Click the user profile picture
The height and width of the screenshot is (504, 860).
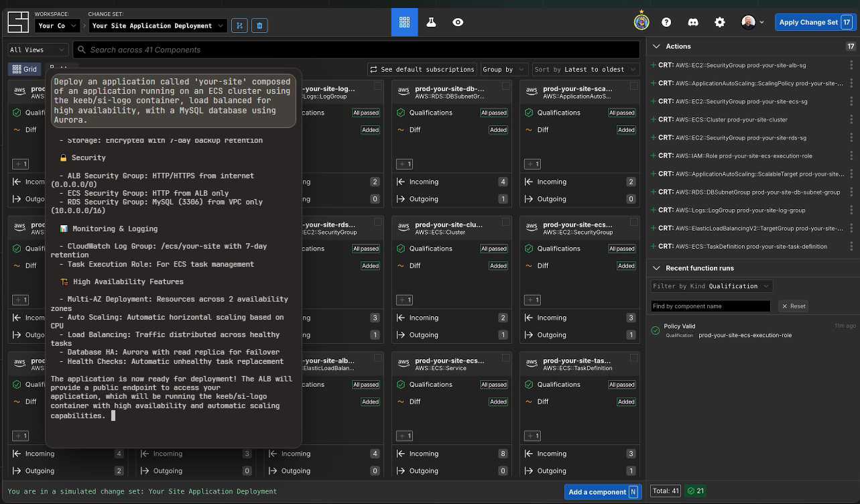point(749,22)
